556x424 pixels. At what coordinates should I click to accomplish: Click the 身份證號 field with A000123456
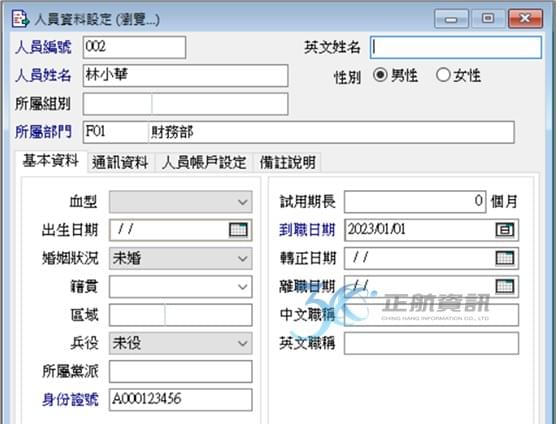[181, 400]
